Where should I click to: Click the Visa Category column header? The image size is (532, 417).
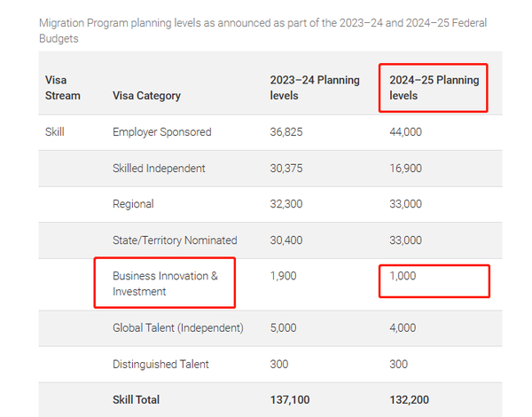click(146, 96)
